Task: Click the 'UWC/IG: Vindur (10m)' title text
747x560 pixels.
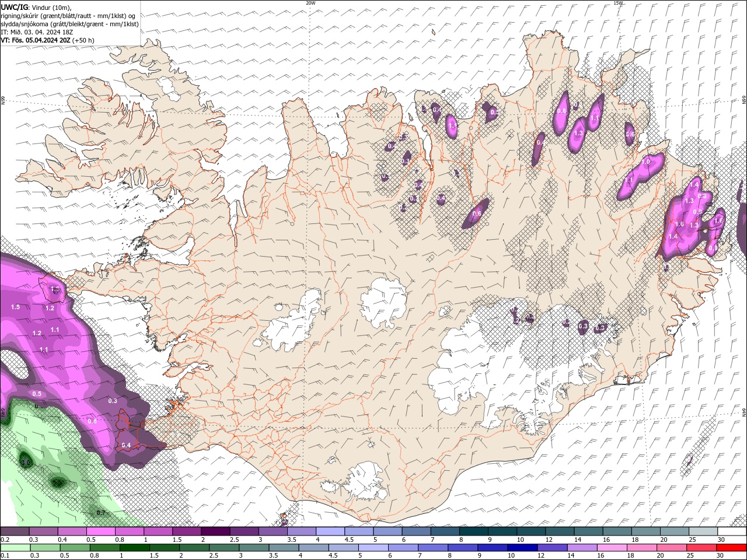Action: tap(36, 7)
